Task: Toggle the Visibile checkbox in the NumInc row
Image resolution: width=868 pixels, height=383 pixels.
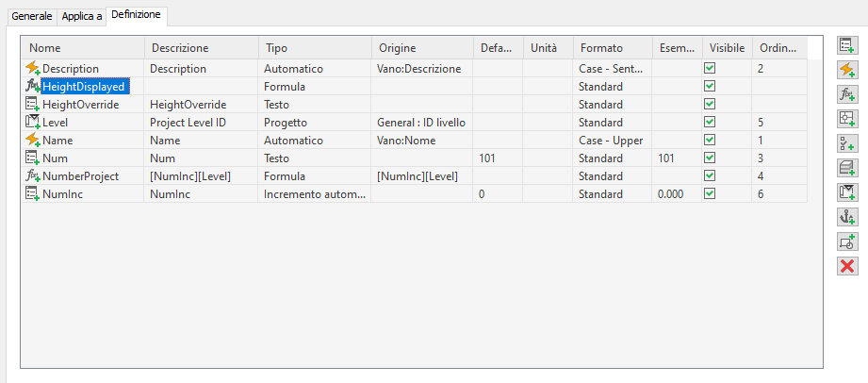Action: [710, 194]
